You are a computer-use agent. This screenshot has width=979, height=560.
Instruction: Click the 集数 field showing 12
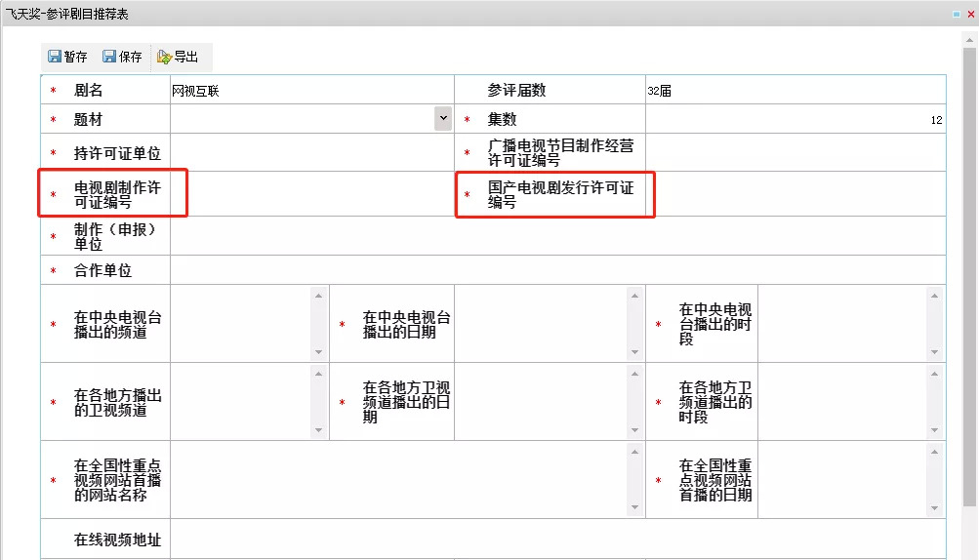pyautogui.click(x=795, y=119)
